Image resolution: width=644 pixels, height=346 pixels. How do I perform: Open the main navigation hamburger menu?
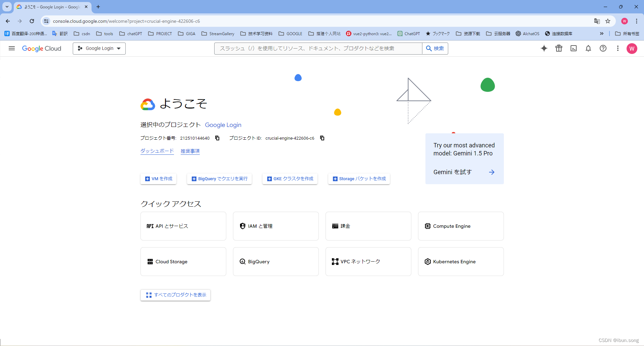(12, 48)
